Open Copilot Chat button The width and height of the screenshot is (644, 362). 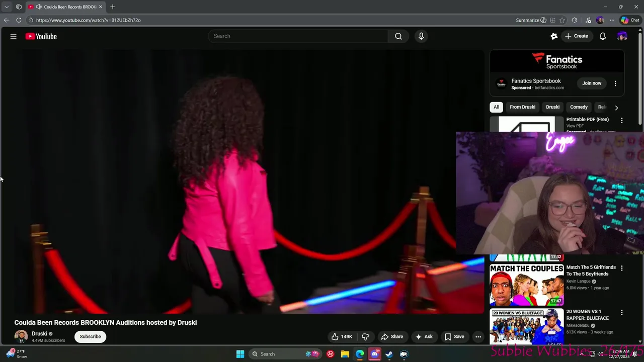click(630, 20)
